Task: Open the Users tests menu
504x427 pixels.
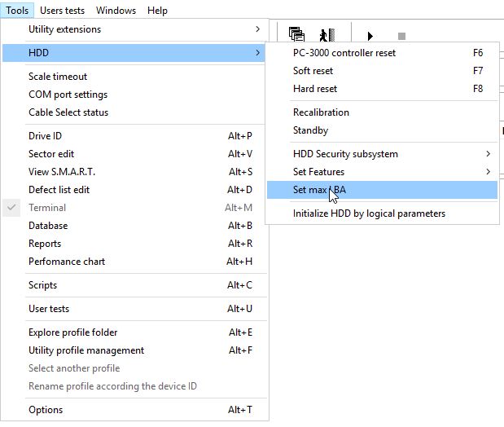Action: [x=63, y=11]
